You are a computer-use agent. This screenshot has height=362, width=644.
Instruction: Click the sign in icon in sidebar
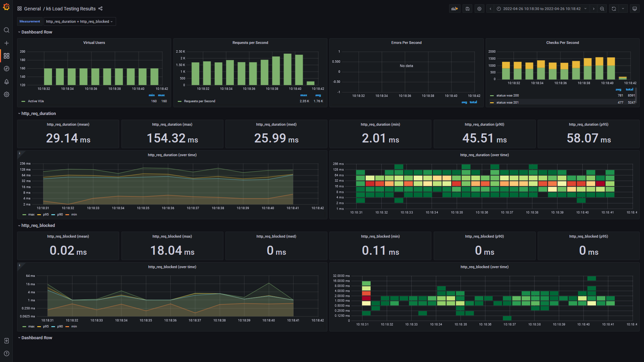pos(6,341)
